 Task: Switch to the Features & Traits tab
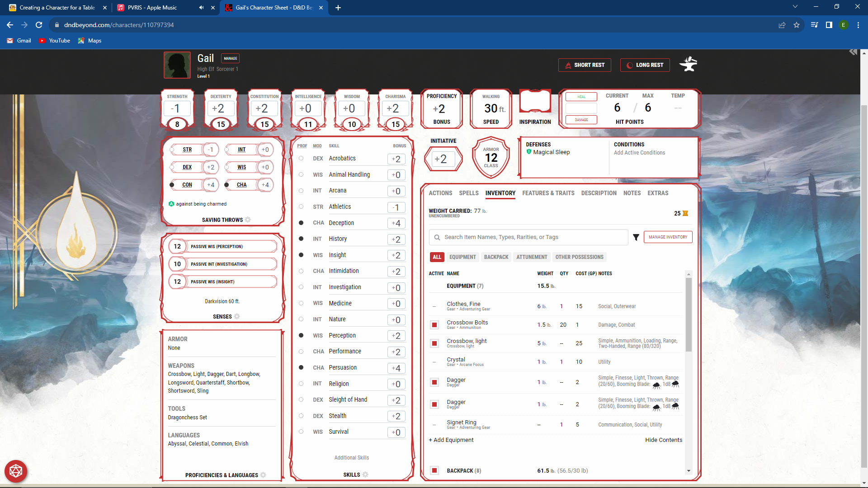point(548,193)
